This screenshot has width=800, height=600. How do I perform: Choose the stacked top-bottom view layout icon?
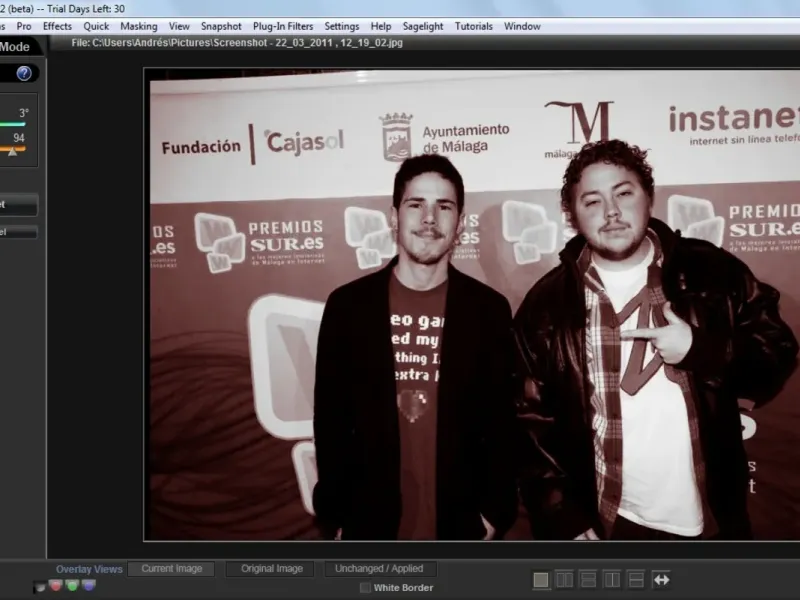[588, 580]
